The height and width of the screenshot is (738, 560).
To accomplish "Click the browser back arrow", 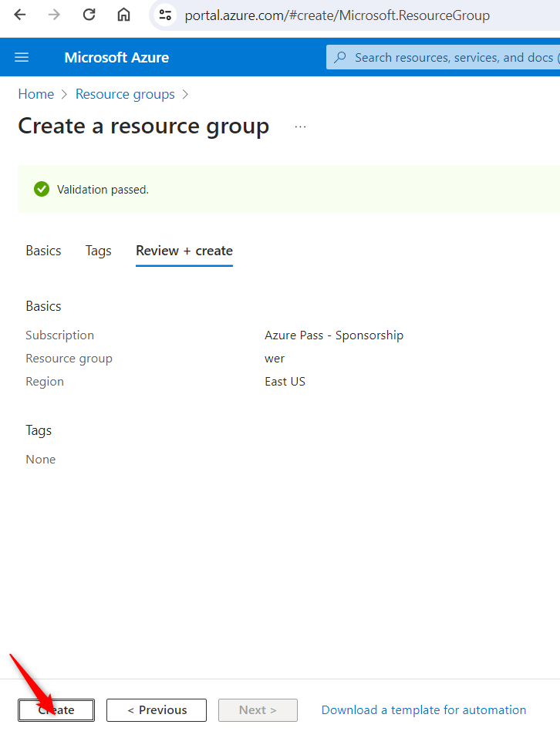I will [20, 15].
